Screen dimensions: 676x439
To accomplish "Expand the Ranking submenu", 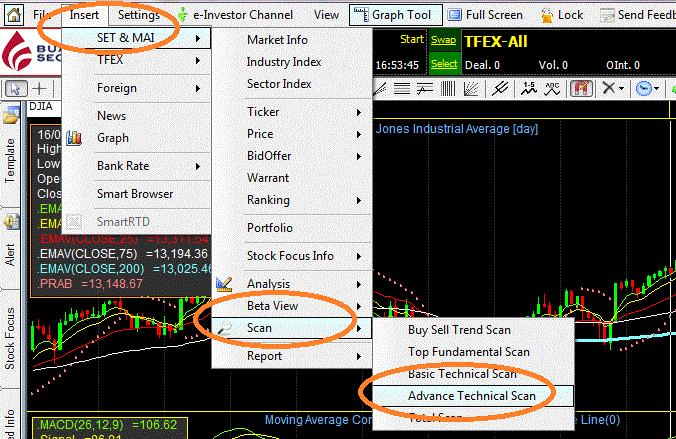I will pos(292,200).
